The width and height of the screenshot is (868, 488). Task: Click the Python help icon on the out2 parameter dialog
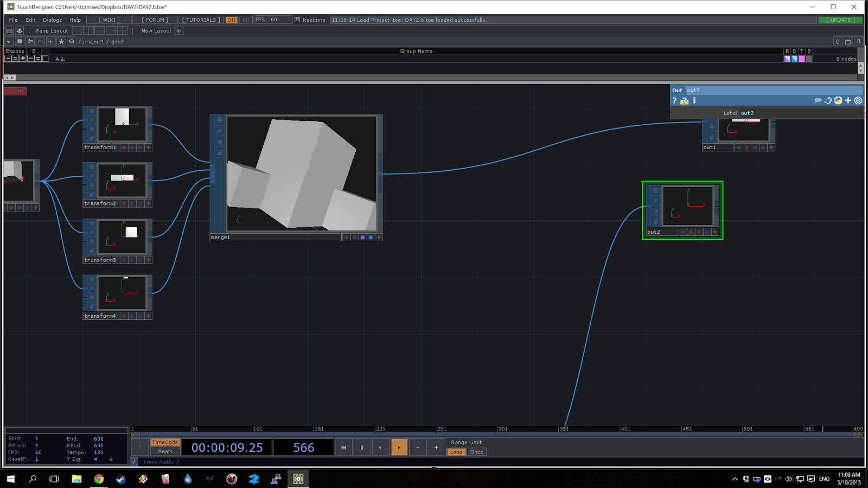coord(837,100)
